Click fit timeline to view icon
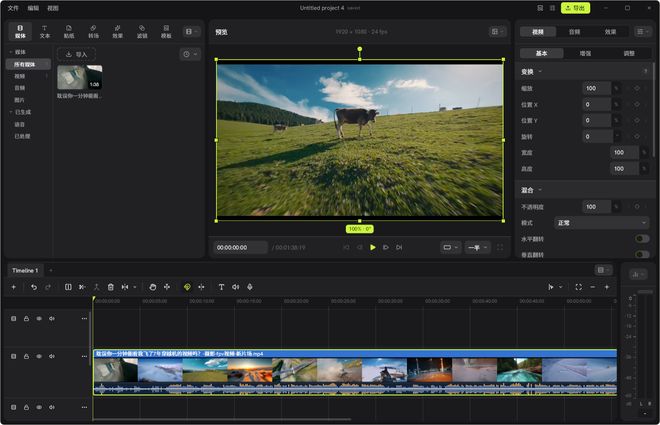The height and width of the screenshot is (425, 660). pyautogui.click(x=578, y=287)
